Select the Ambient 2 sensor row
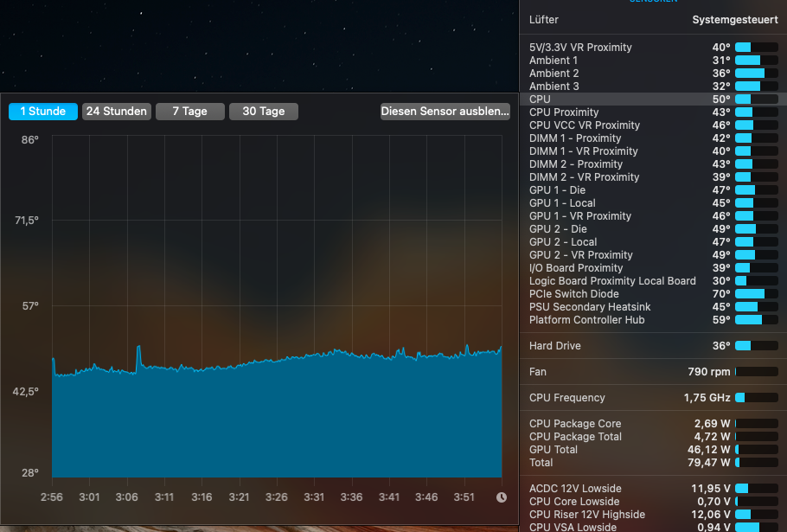 654,74
